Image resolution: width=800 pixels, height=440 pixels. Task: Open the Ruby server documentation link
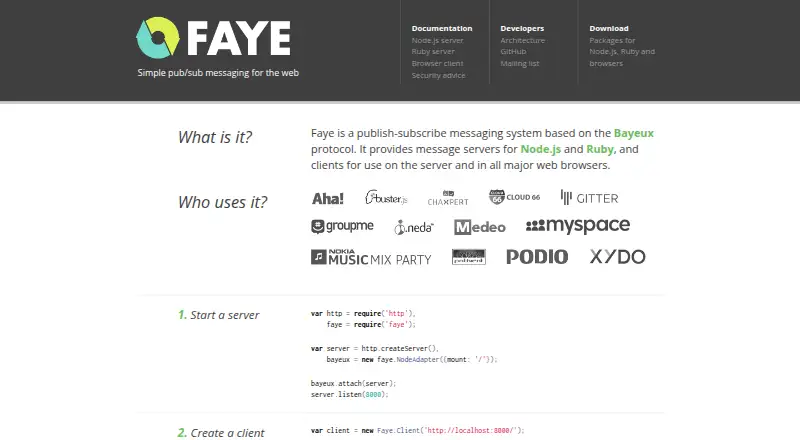click(x=433, y=52)
